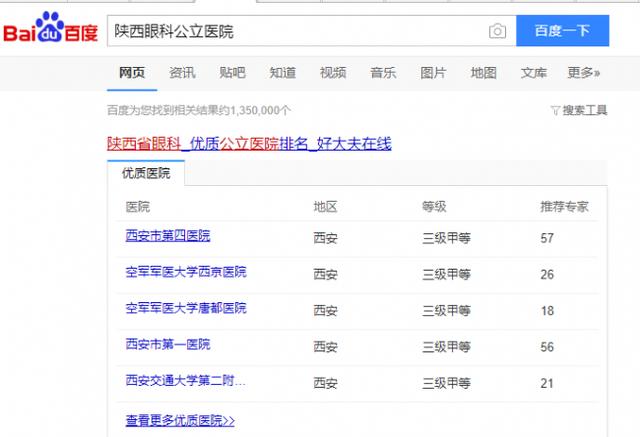Open 西安市第四医院 link
Viewport: 640px width, 437px height.
[x=168, y=235]
